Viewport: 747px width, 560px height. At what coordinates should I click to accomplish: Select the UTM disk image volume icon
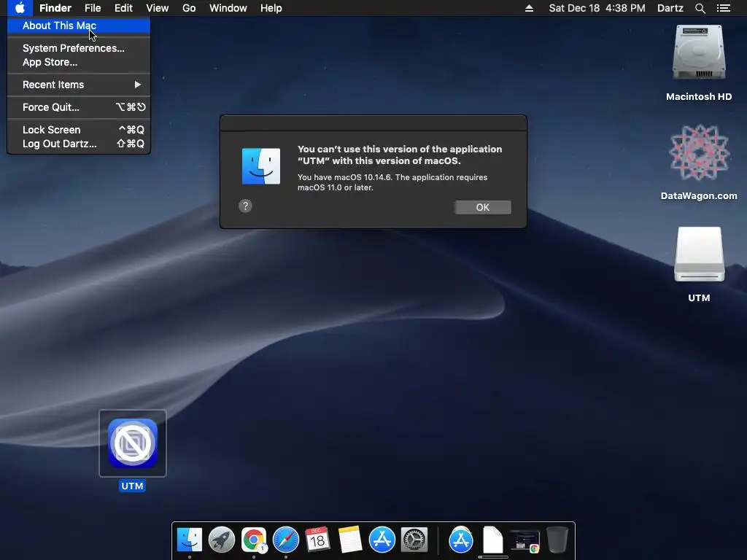pos(699,254)
